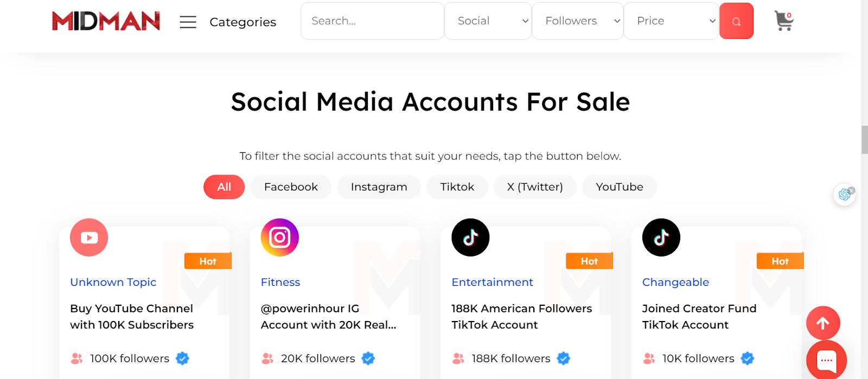Click the Instagram icon on Fitness card
The image size is (868, 379).
pyautogui.click(x=280, y=237)
